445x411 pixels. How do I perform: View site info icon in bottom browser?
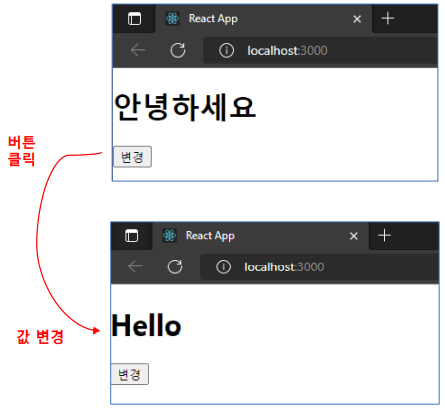(223, 267)
